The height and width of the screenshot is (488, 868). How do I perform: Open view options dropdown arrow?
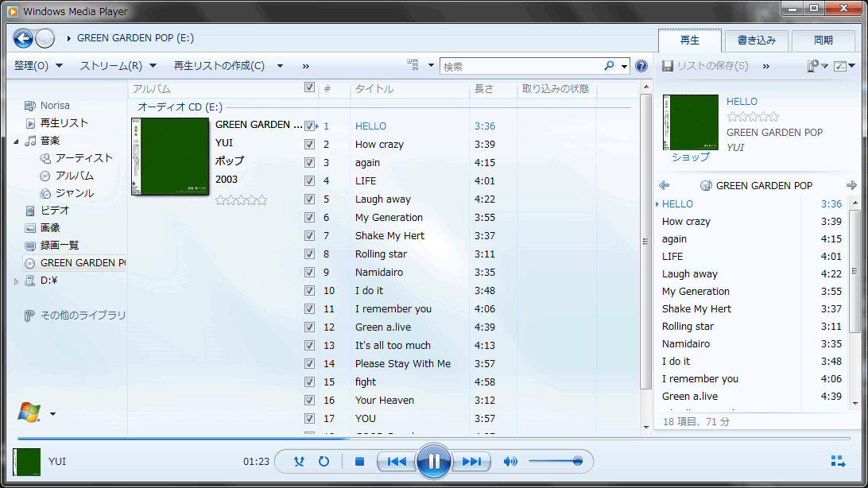coord(431,66)
